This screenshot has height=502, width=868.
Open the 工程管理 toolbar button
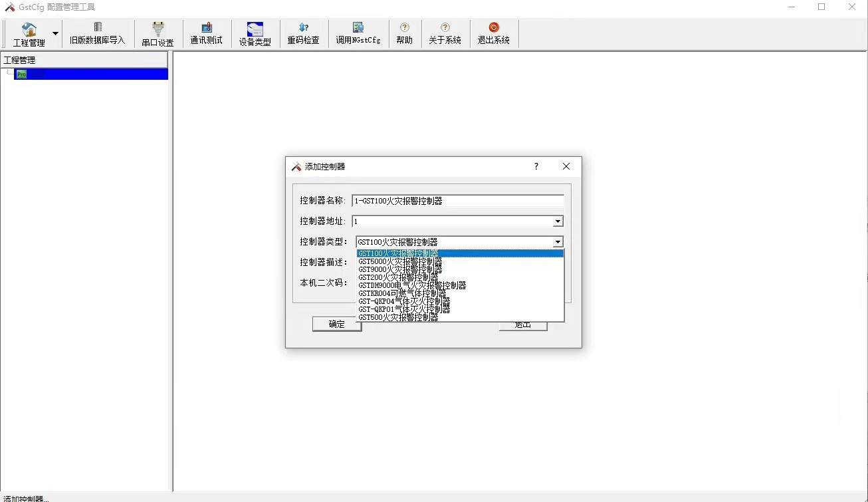[x=29, y=34]
